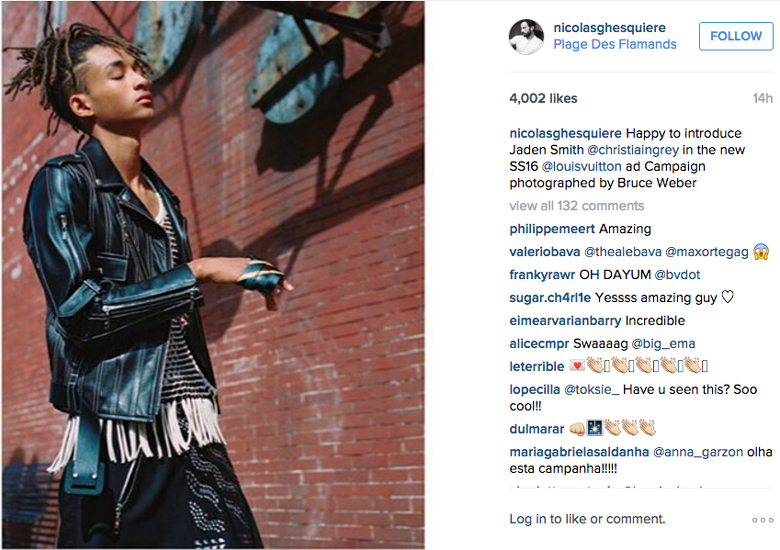780x550 pixels.
Task: Open valeriobava commenter profile
Action: pyautogui.click(x=545, y=252)
